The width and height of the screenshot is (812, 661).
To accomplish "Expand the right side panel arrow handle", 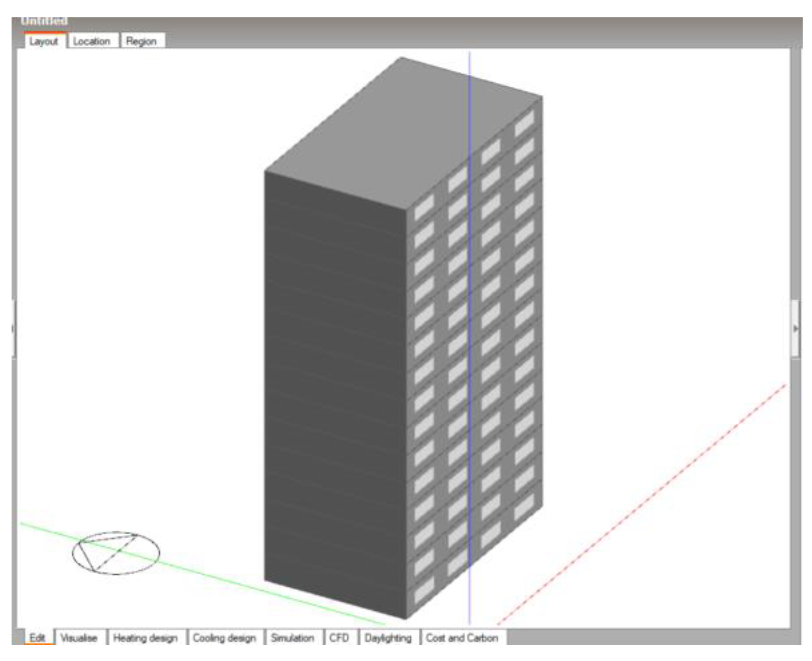I will click(795, 328).
